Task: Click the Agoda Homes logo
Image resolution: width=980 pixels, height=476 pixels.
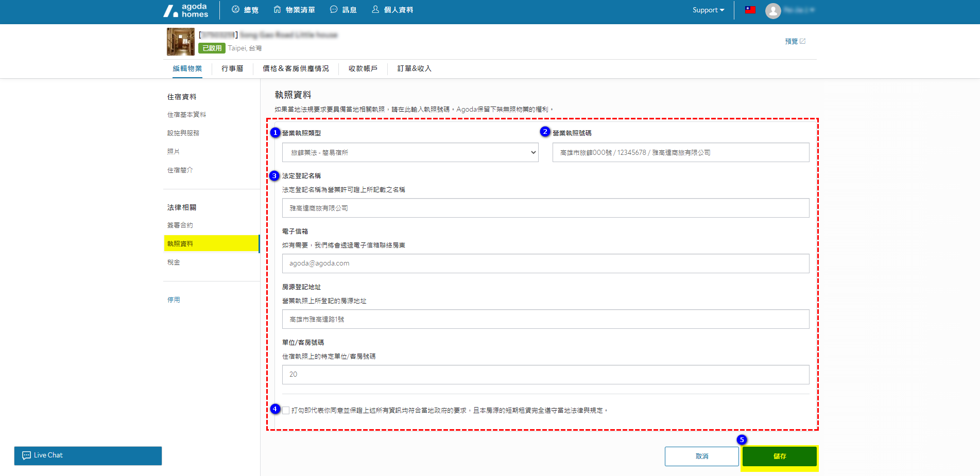Action: (186, 10)
